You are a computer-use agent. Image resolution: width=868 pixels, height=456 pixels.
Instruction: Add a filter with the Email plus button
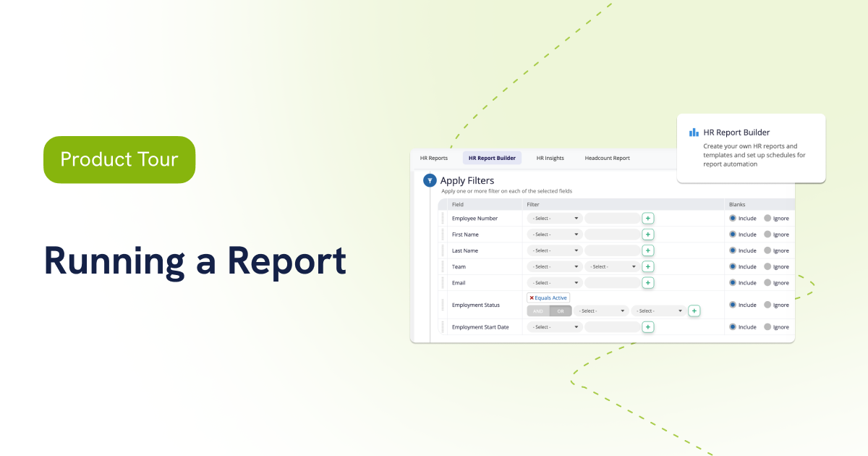(648, 283)
